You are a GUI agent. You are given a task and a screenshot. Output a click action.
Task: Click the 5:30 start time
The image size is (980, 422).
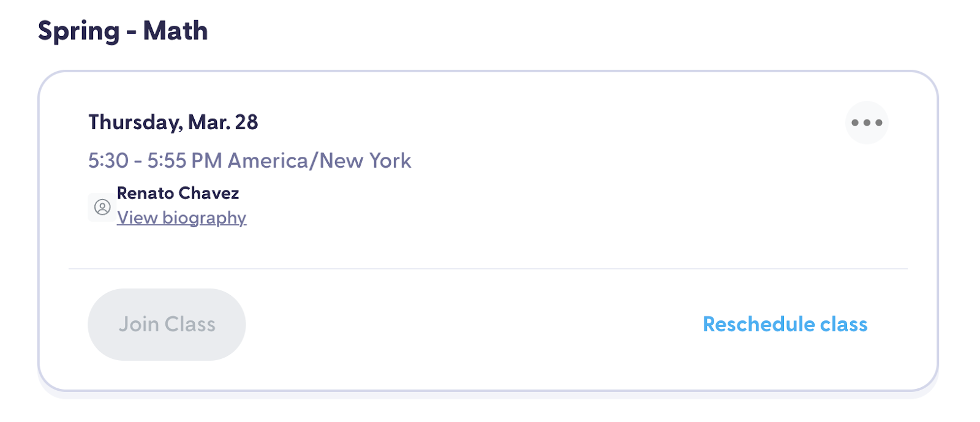108,160
